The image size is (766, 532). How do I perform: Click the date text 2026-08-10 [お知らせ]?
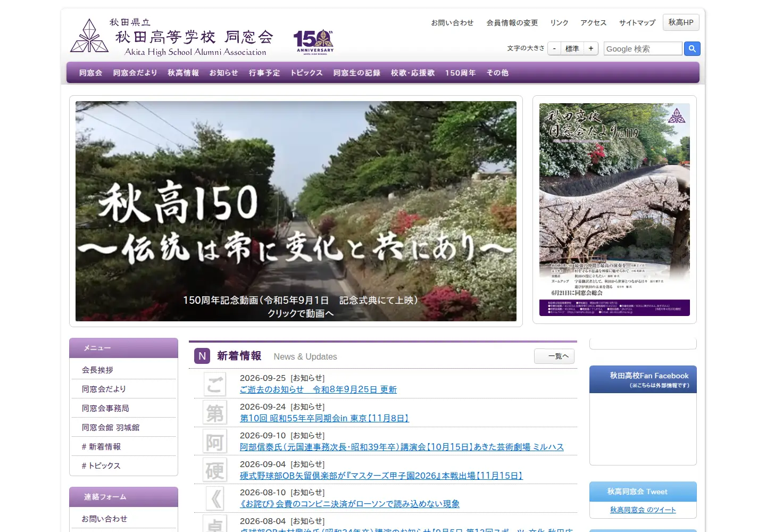tap(282, 492)
